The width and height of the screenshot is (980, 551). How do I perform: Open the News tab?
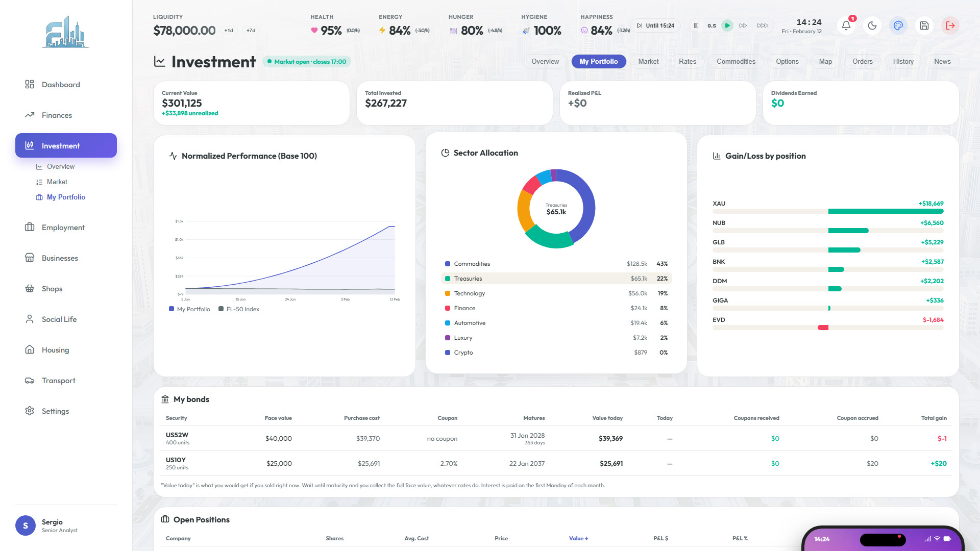[x=942, y=62]
